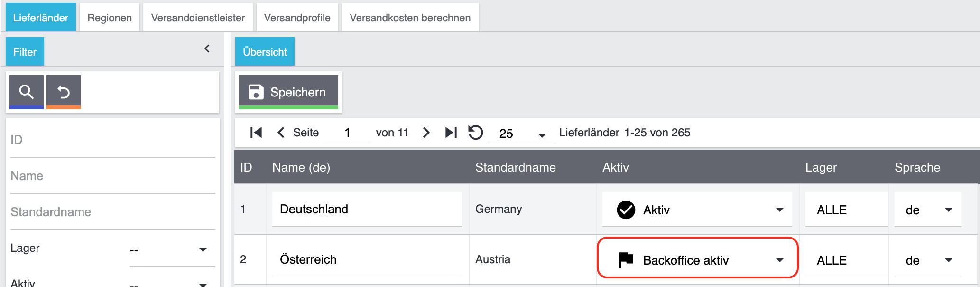The width and height of the screenshot is (980, 287).
Task: Select the Übersicht tab
Action: pyautogui.click(x=265, y=52)
